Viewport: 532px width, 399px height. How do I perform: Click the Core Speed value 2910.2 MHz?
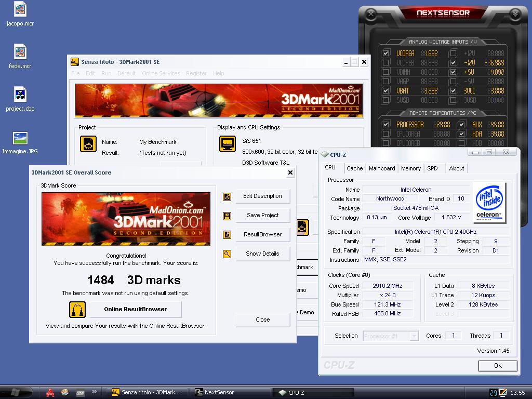(x=388, y=286)
